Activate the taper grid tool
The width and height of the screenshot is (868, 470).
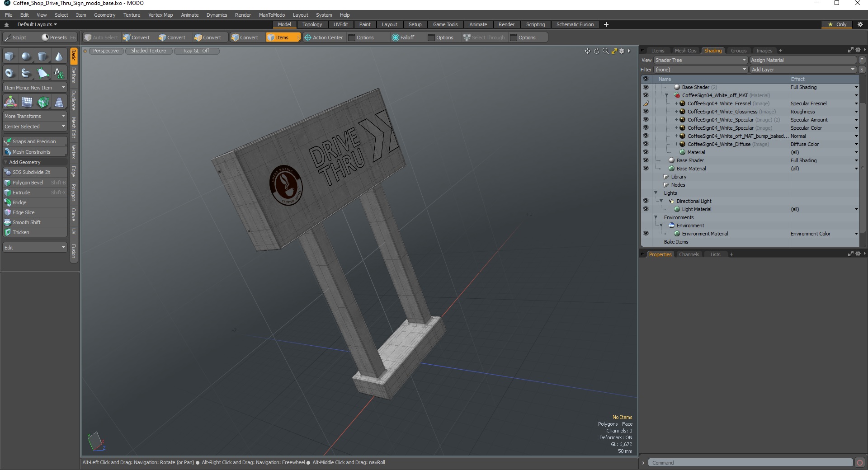click(x=59, y=102)
